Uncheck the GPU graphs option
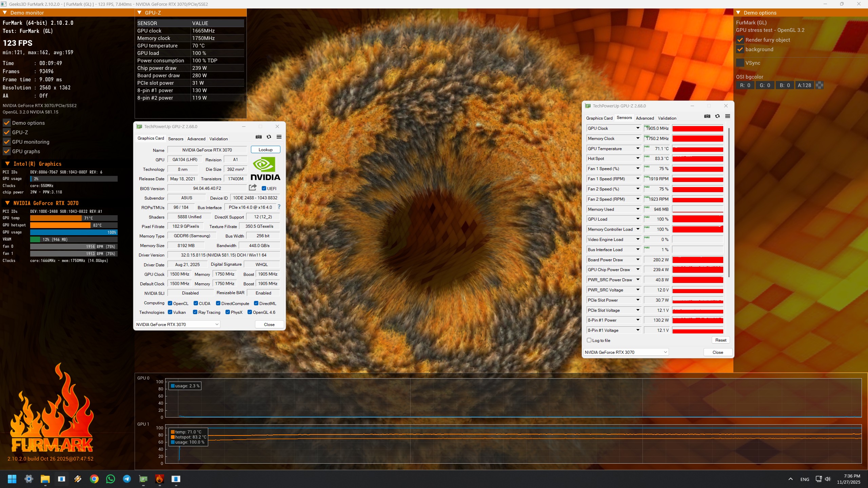Image resolution: width=868 pixels, height=488 pixels. pyautogui.click(x=6, y=151)
